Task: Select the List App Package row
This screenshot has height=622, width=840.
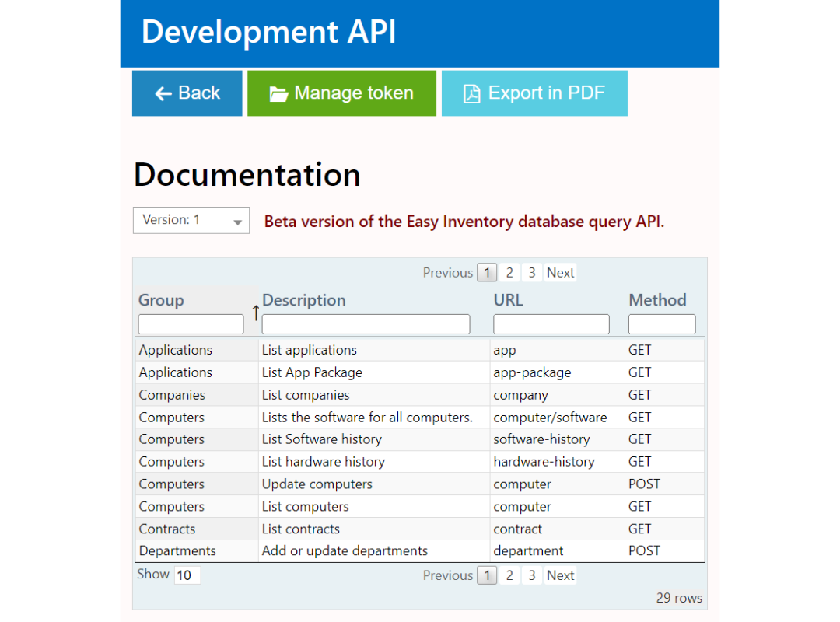Action: [312, 372]
